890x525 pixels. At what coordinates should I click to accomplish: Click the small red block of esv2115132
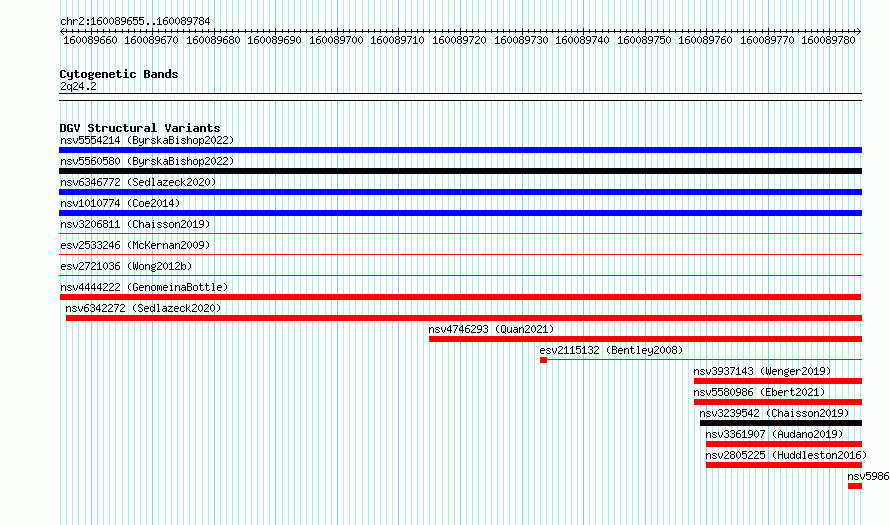[543, 360]
